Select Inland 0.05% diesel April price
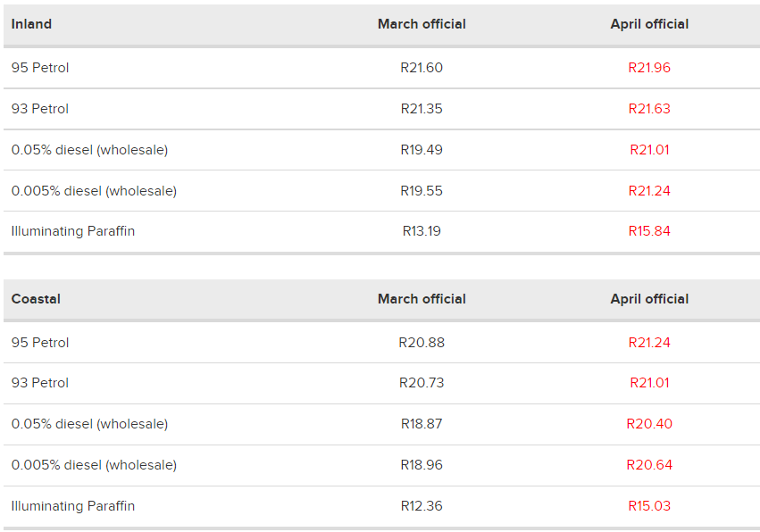 point(649,150)
